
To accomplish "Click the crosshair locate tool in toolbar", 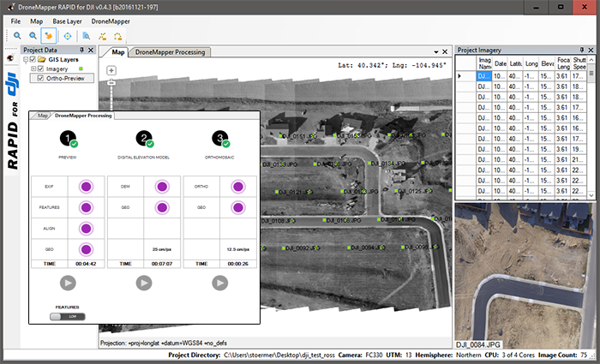I will 67,36.
